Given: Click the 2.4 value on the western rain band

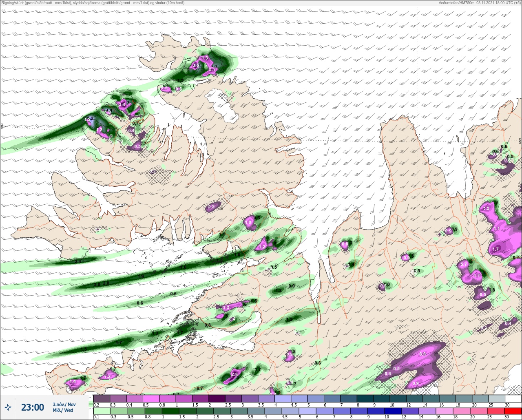Looking at the screenshot, I should [78, 261].
